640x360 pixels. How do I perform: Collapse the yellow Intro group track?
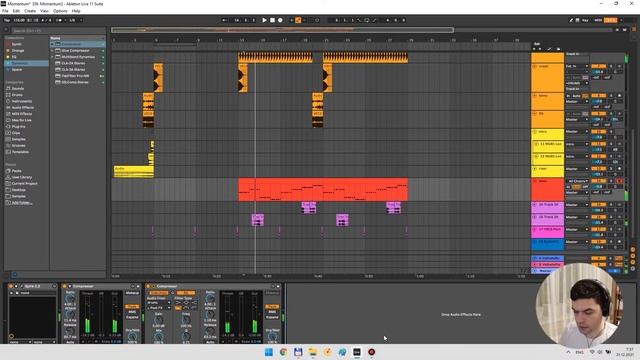click(535, 132)
